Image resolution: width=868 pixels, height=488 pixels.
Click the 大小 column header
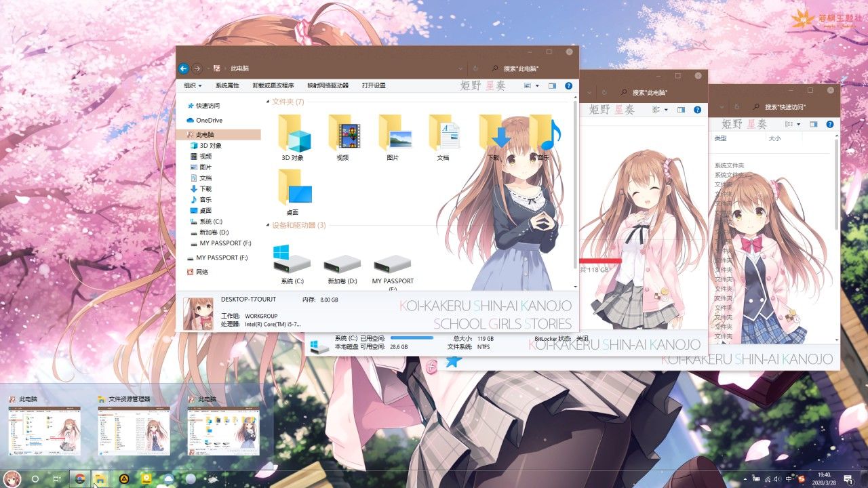coord(774,138)
